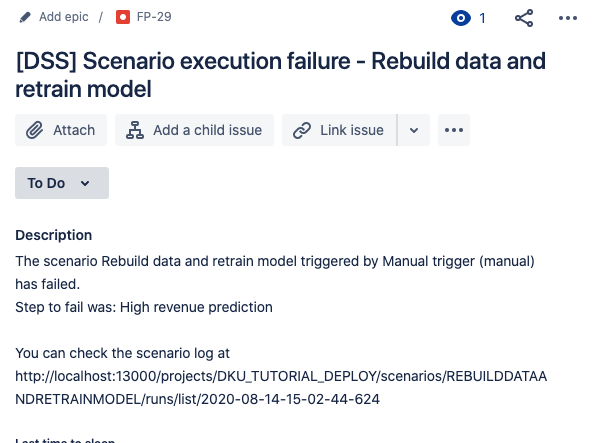Edit the issue title heading
The image size is (609, 443).
click(x=280, y=75)
